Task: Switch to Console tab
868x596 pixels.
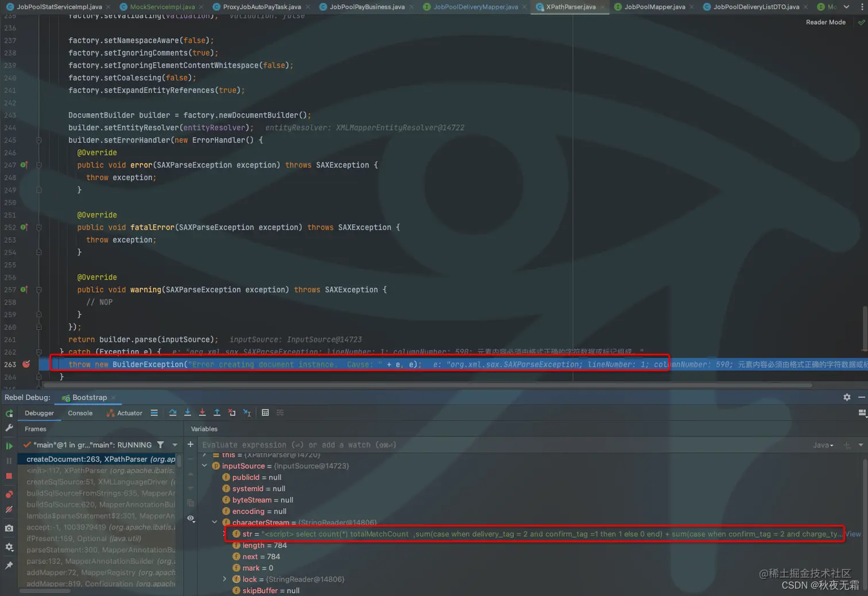Action: coord(80,413)
